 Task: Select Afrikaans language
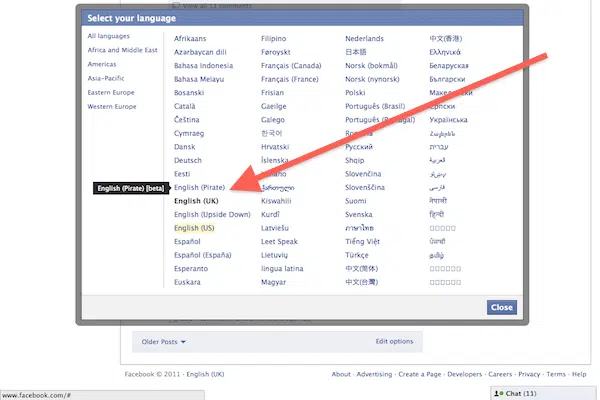(x=190, y=39)
